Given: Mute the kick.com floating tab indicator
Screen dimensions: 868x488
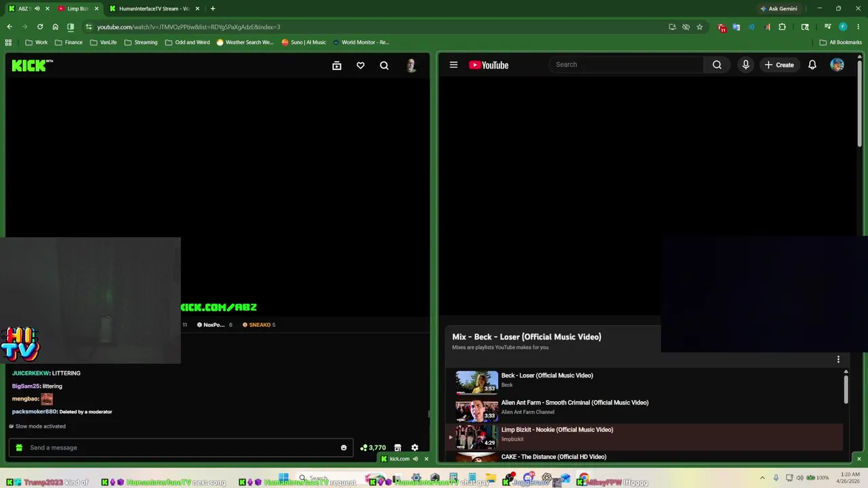Looking at the screenshot, I should click(415, 459).
